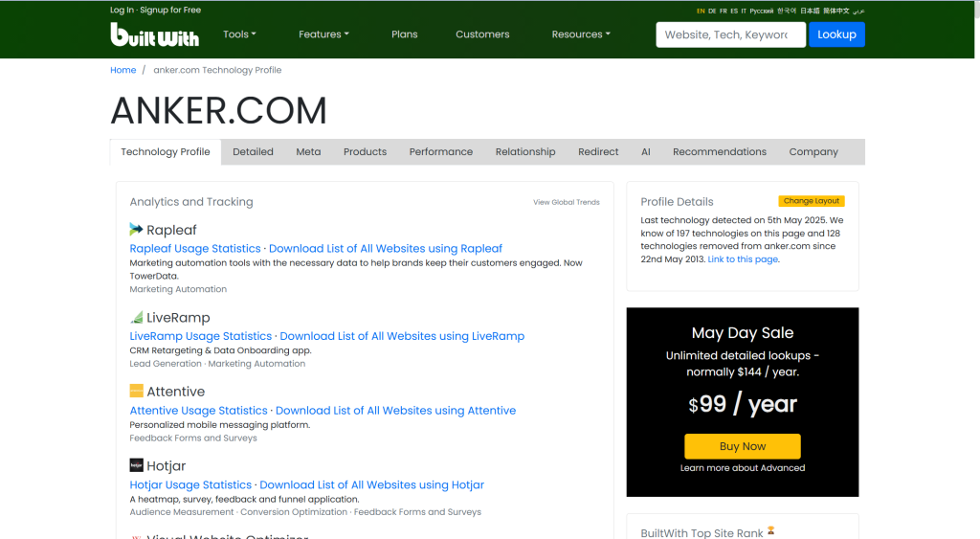This screenshot has width=980, height=539.
Task: Switch to the Recommendations tab
Action: [720, 152]
